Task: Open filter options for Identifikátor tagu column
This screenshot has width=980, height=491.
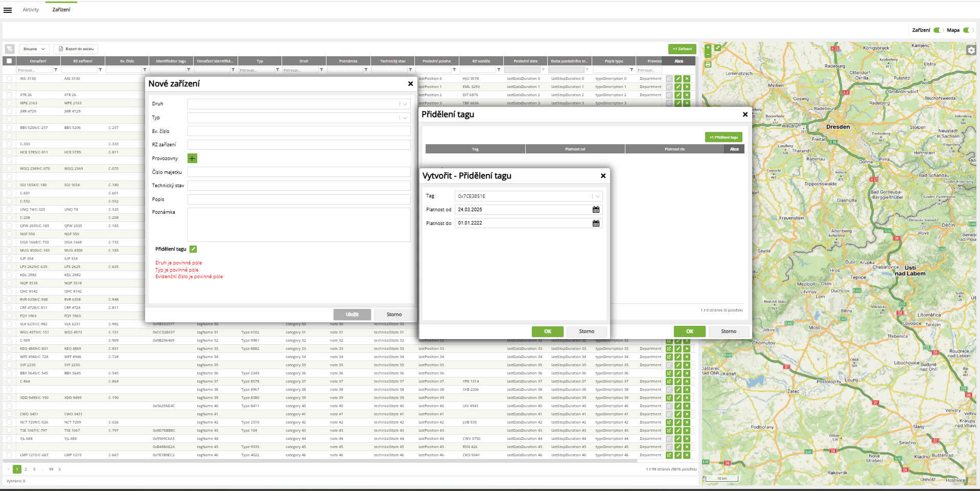Action: 189,70
